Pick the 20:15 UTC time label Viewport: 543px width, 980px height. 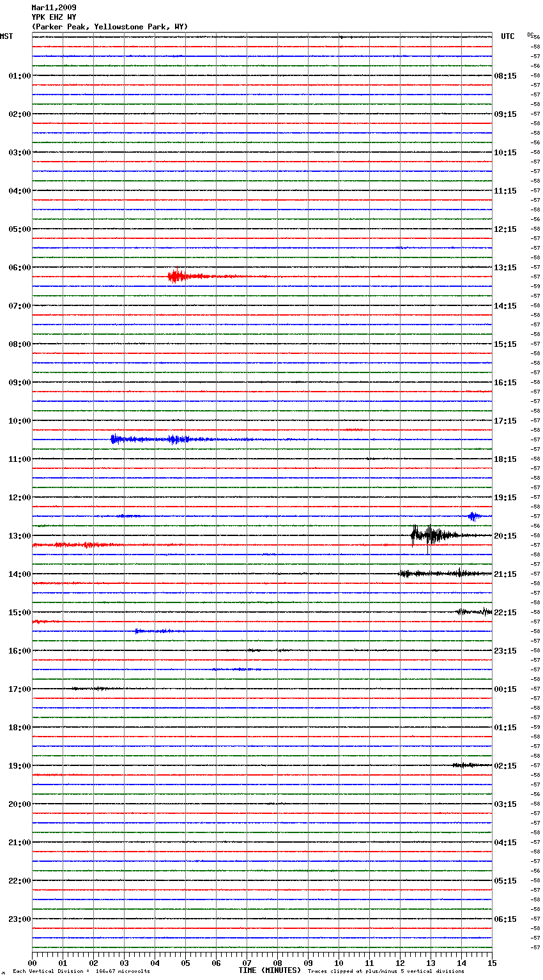point(505,536)
